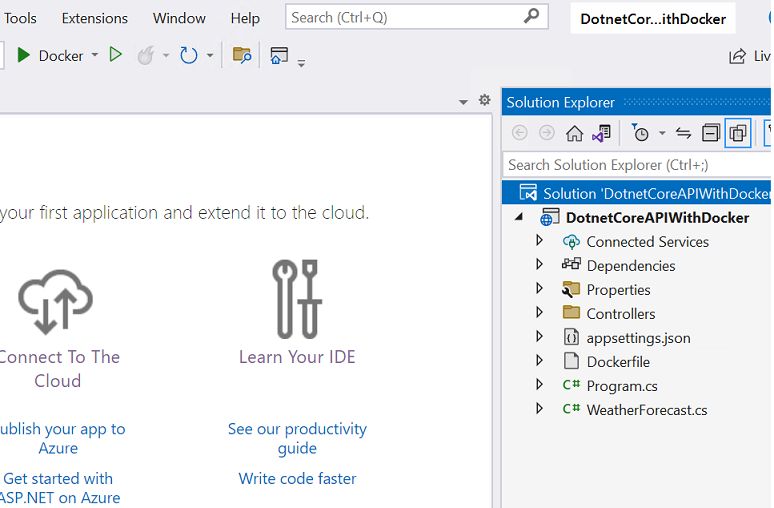Open the document tab list dropdown arrow

point(463,102)
